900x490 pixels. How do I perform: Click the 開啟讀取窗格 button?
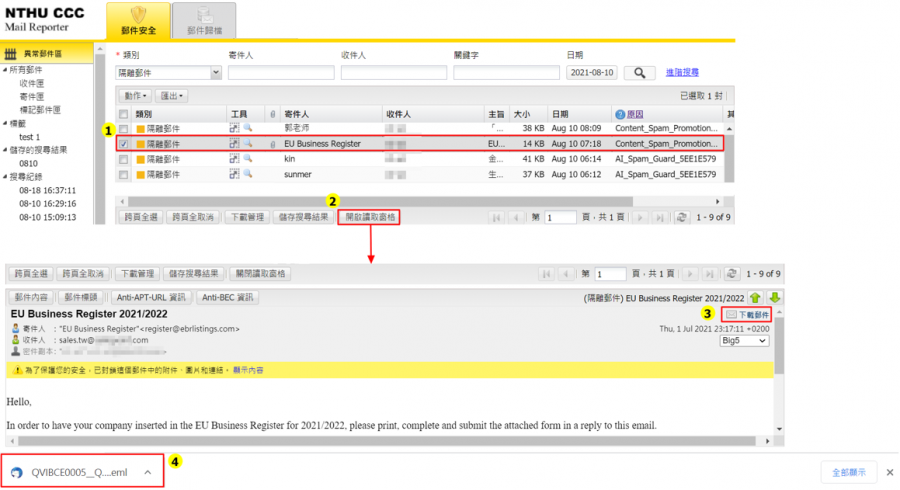tap(369, 217)
